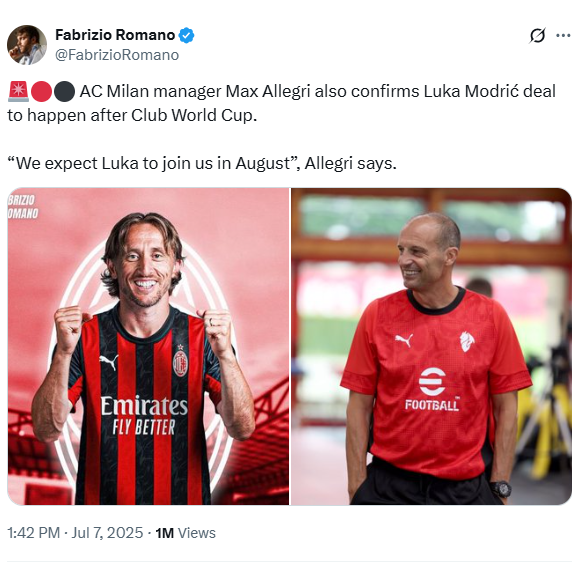Click the 1:42 PM timestamp
The width and height of the screenshot is (572, 563).
point(34,533)
